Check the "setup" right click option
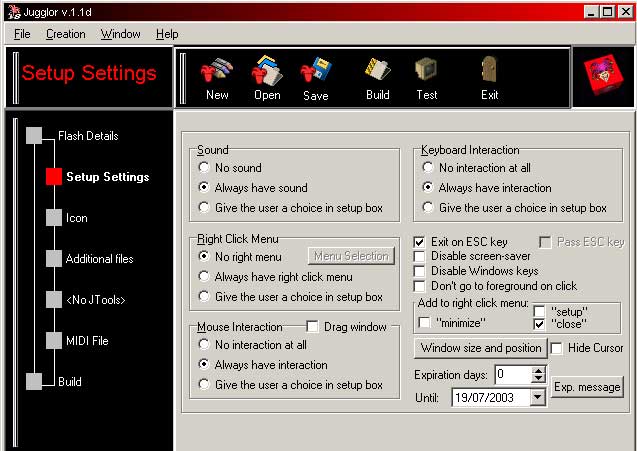The image size is (637, 451). (x=540, y=312)
